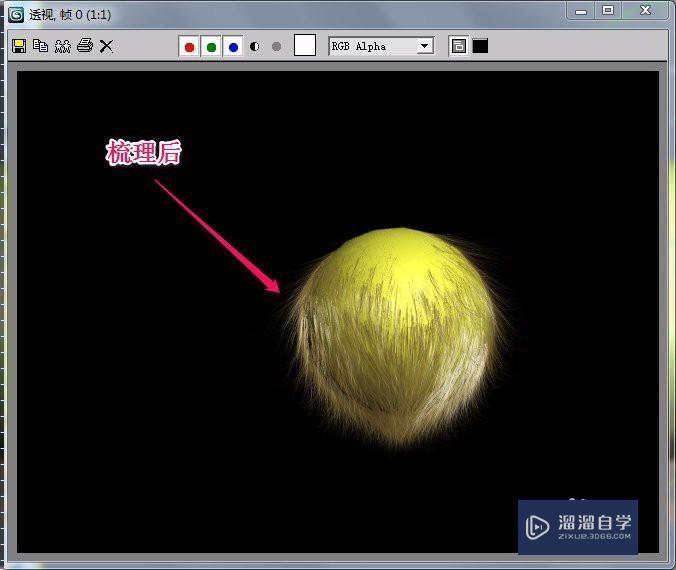676x570 pixels.
Task: Maximize the rendered frame window
Action: 608,10
